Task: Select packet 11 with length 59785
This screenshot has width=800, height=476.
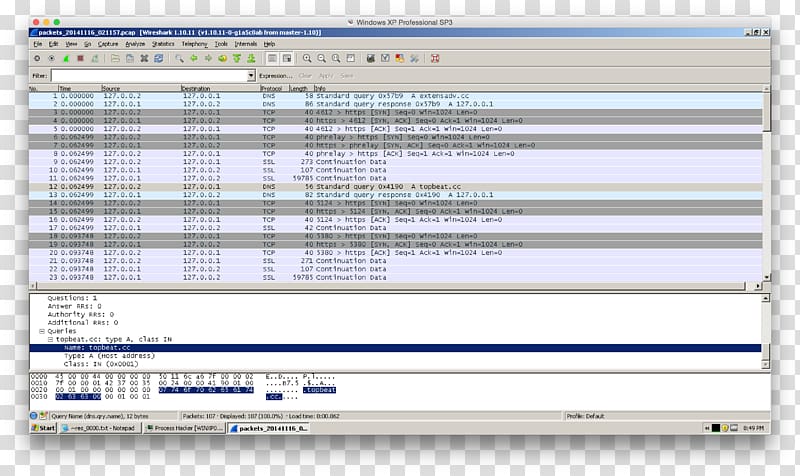Action: (x=396, y=179)
